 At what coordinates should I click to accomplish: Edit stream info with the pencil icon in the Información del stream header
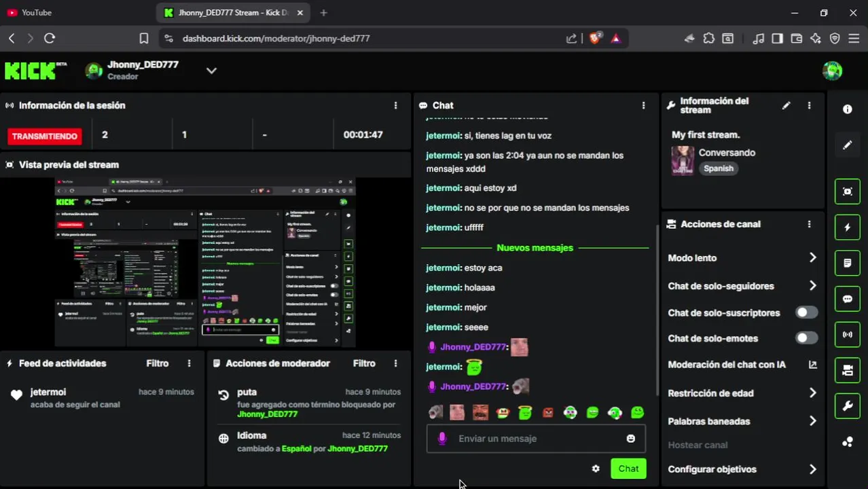pos(786,105)
